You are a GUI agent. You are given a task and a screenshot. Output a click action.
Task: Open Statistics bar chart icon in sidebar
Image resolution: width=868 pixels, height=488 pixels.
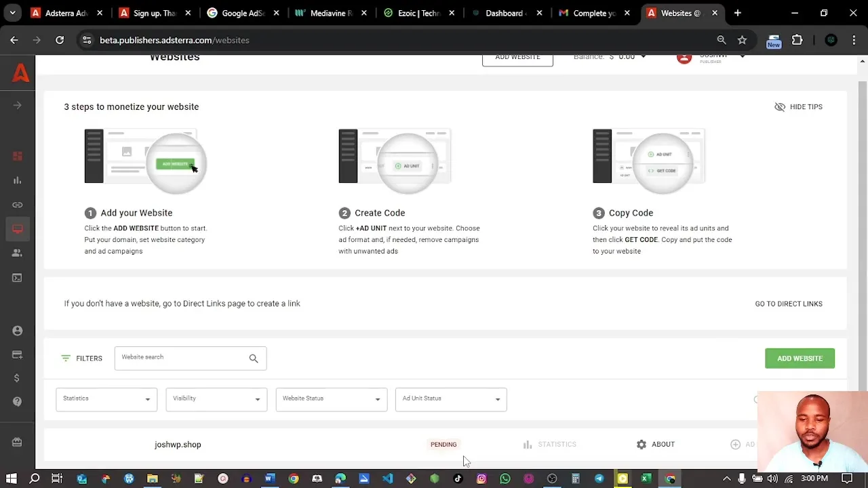(x=18, y=180)
